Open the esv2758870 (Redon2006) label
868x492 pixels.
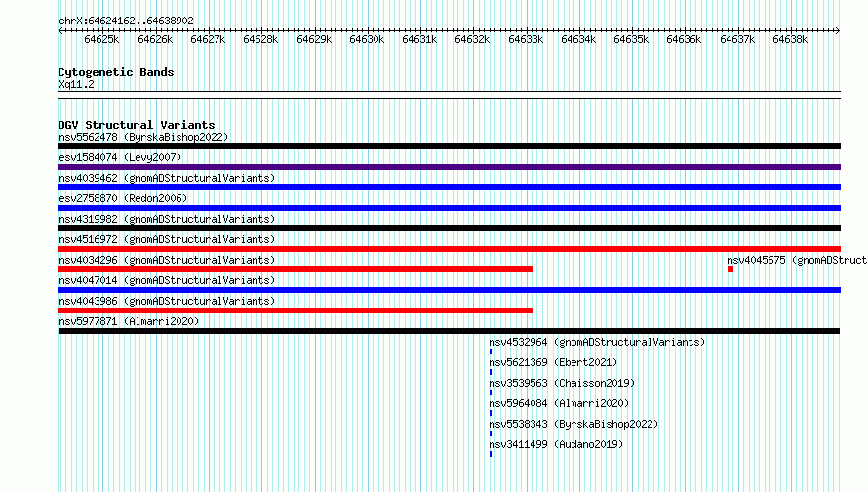tap(123, 198)
